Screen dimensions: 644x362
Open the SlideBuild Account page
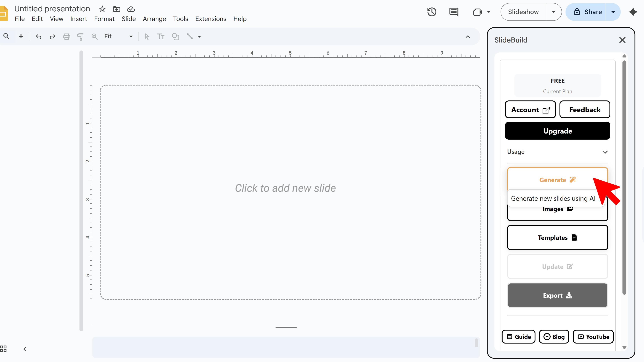coord(530,110)
